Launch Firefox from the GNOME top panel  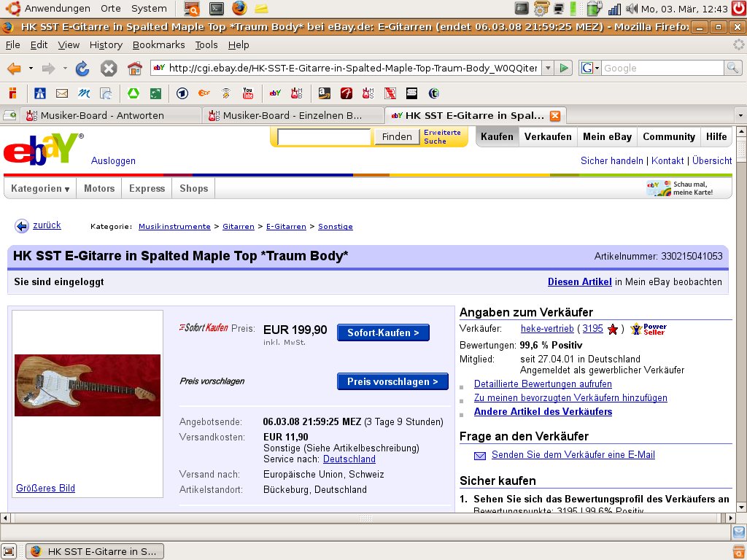click(x=239, y=8)
